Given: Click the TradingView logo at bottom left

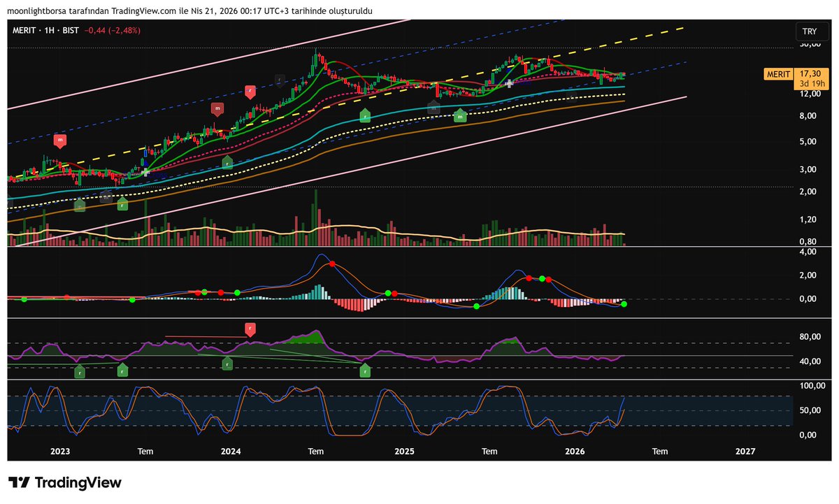Looking at the screenshot, I should [63, 482].
